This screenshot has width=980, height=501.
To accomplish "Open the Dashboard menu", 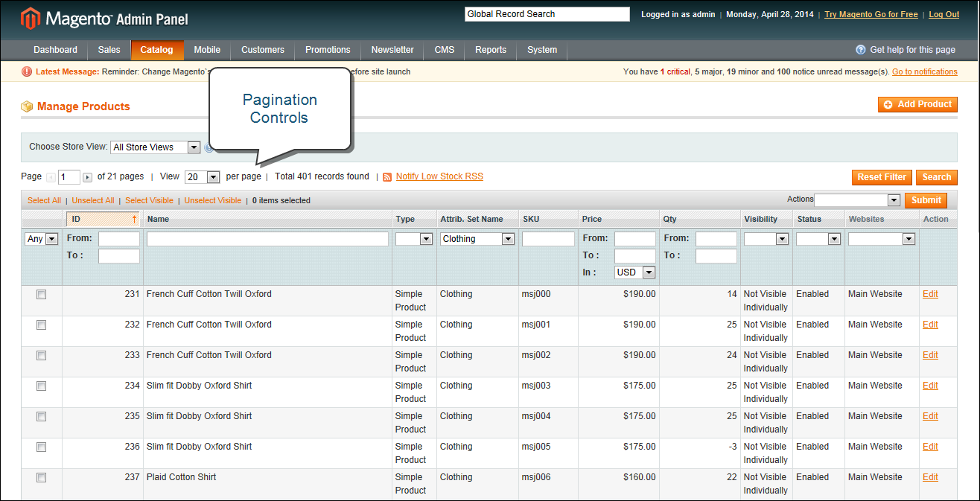I will click(55, 50).
